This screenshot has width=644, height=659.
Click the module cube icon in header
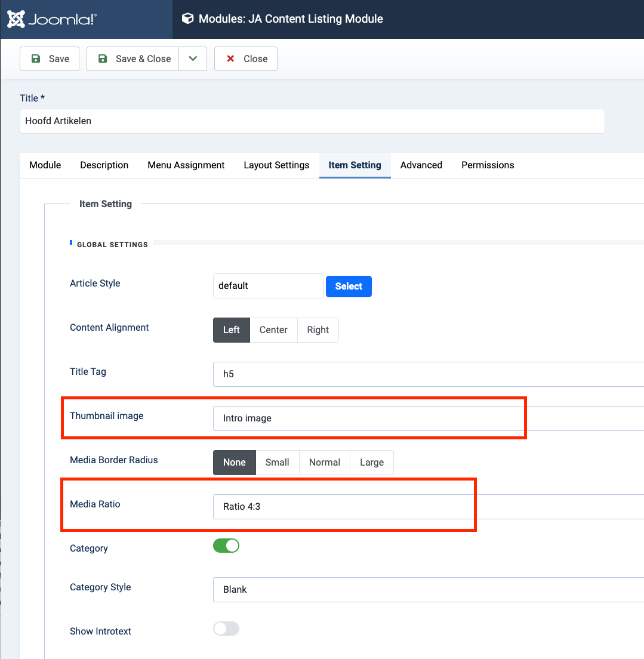pos(188,19)
